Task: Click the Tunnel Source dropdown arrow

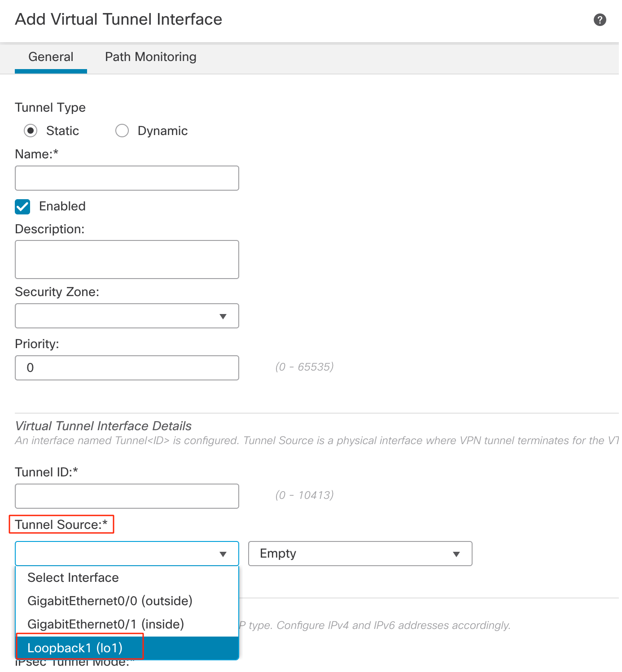Action: coord(223,554)
